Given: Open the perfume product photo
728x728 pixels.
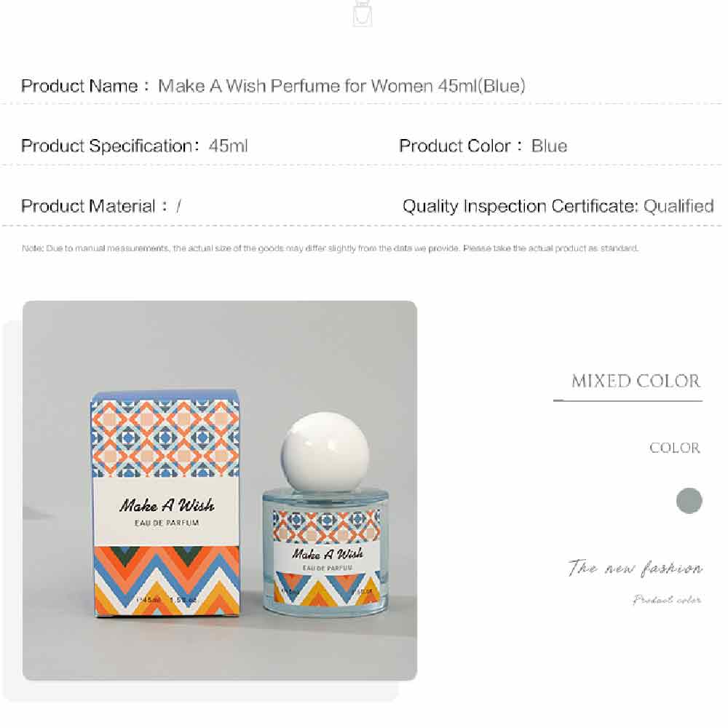Looking at the screenshot, I should (220, 490).
